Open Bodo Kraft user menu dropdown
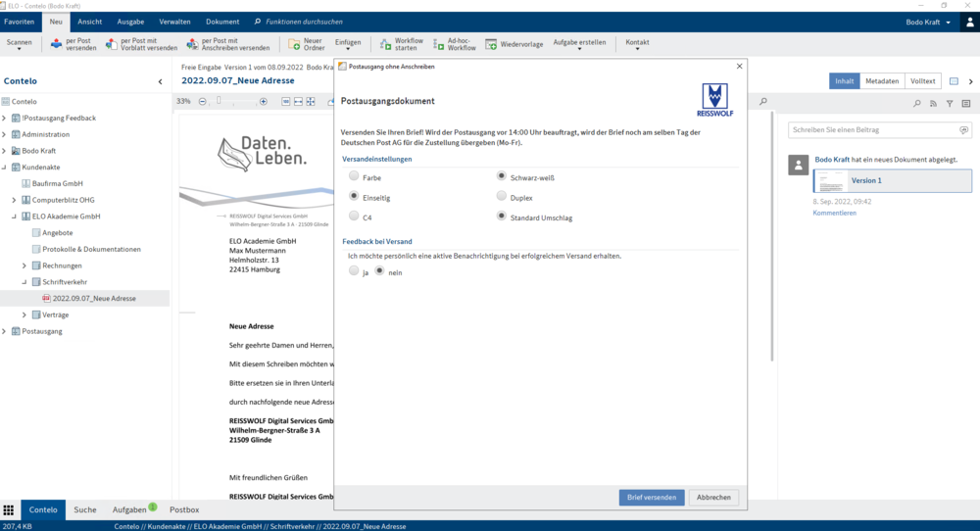980x531 pixels. click(x=948, y=22)
